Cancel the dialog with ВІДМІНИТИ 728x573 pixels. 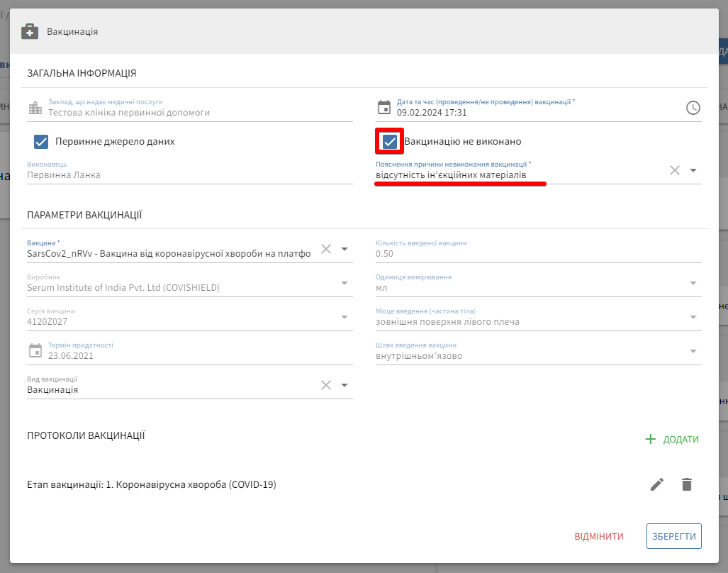click(599, 536)
